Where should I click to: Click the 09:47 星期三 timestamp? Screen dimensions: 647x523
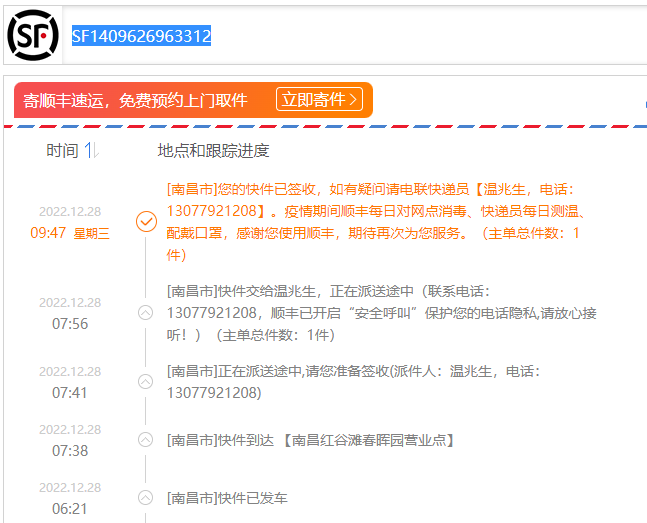(x=70, y=233)
